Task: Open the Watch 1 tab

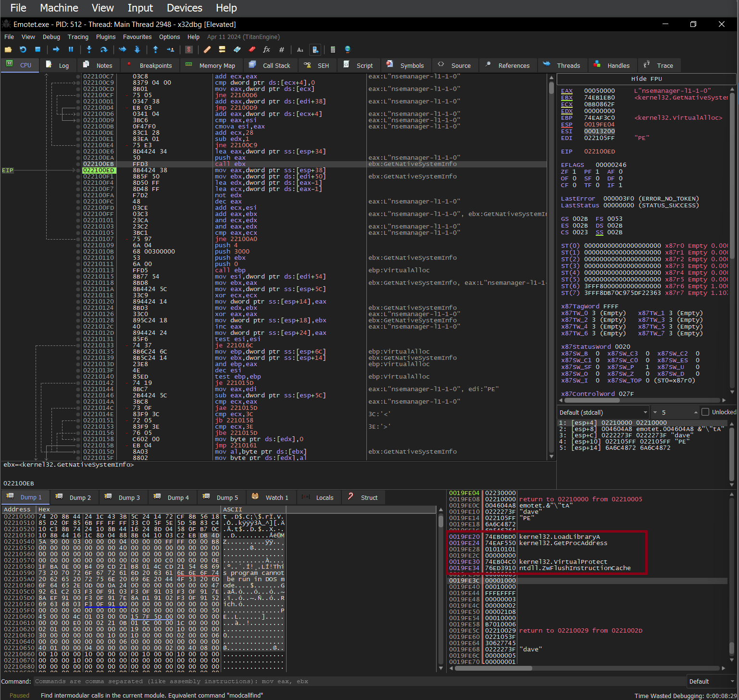Action: [x=271, y=497]
